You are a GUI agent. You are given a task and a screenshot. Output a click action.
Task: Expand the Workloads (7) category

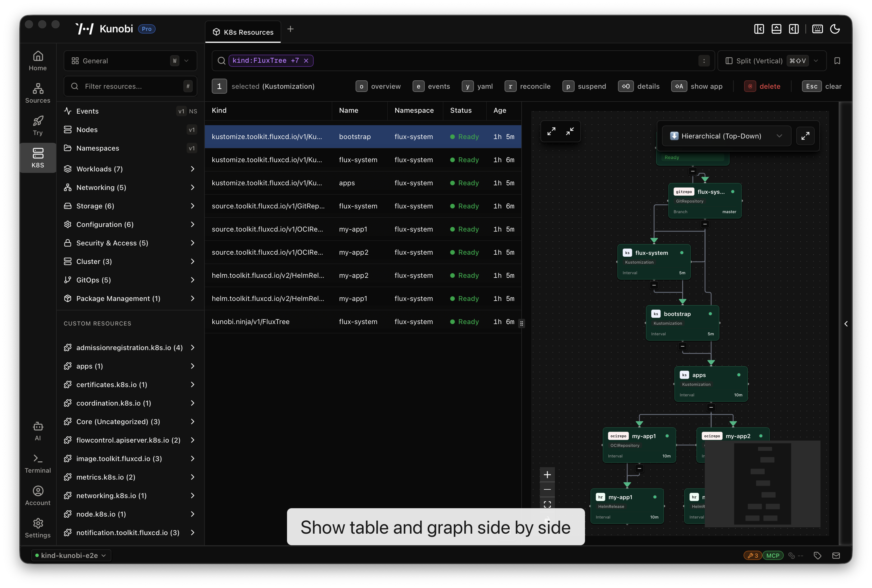pos(130,169)
